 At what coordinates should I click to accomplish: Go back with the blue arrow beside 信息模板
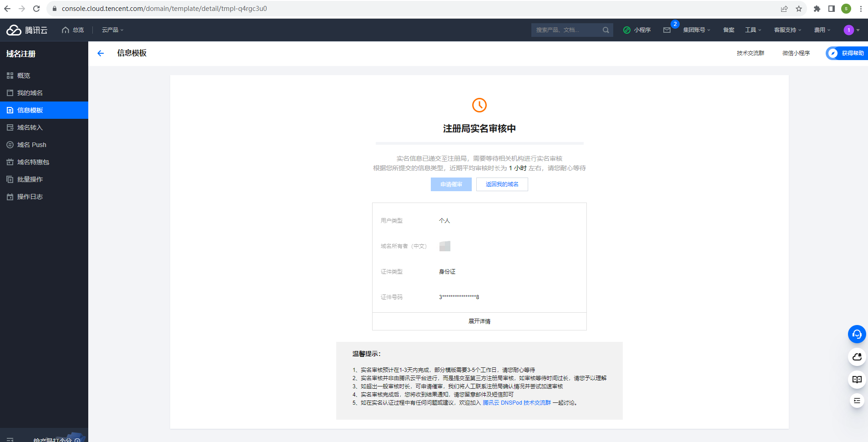[x=101, y=53]
